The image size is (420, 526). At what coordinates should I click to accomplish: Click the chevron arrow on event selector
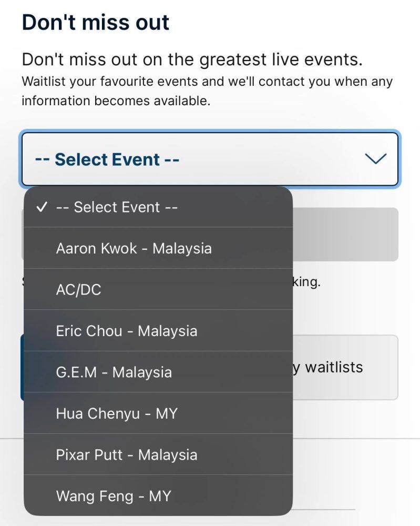click(375, 159)
